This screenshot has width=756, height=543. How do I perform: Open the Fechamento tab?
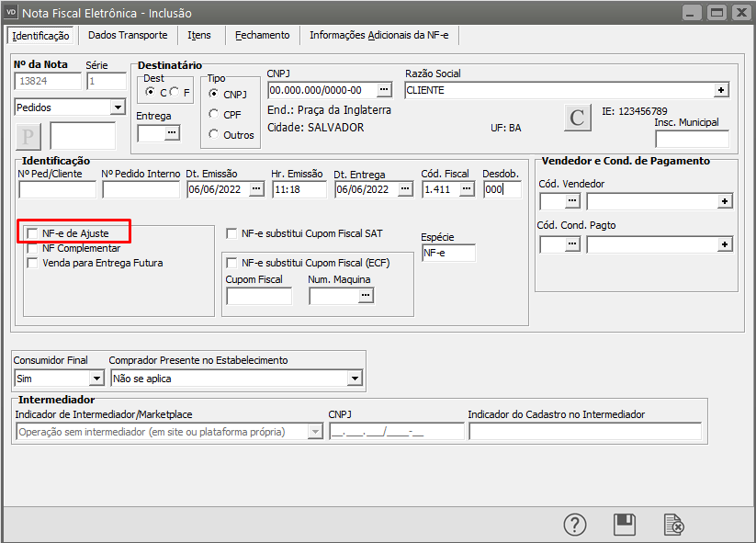pyautogui.click(x=262, y=35)
